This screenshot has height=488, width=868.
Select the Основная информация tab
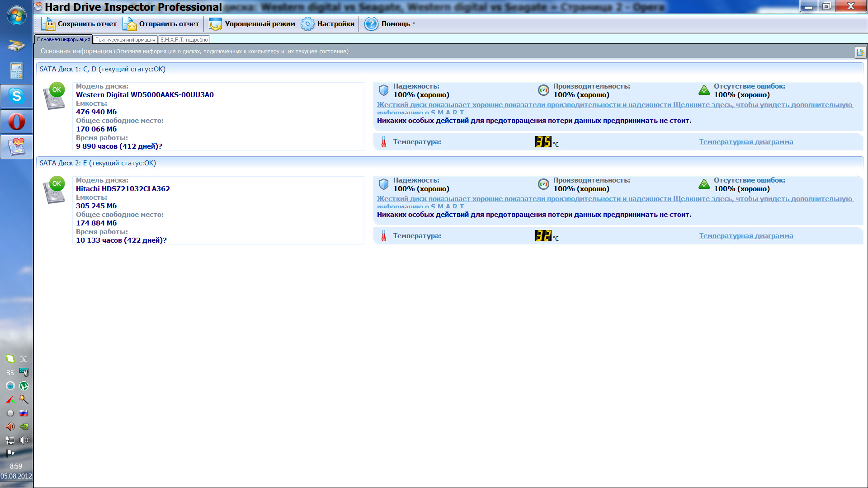point(63,39)
